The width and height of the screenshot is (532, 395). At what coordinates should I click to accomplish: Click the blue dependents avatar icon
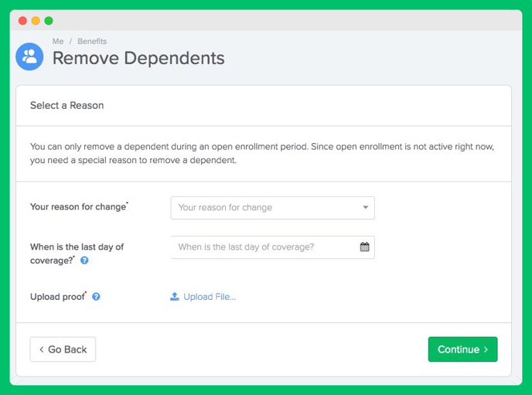[29, 56]
